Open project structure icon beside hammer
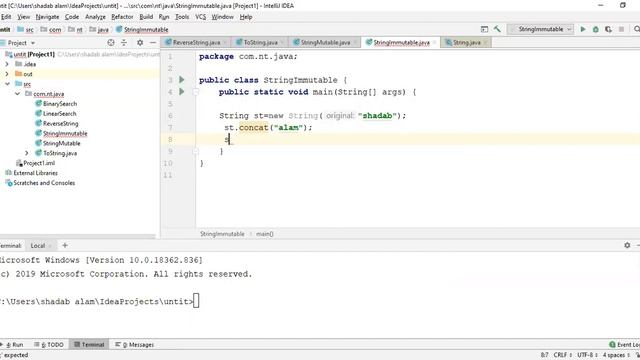This screenshot has width=640, height=360. (484, 29)
